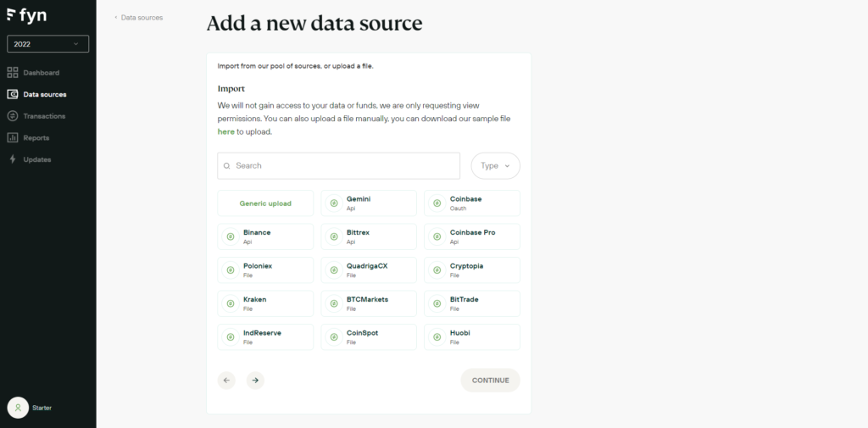Click the Kraken source icon
The width and height of the screenshot is (868, 428).
pyautogui.click(x=231, y=303)
